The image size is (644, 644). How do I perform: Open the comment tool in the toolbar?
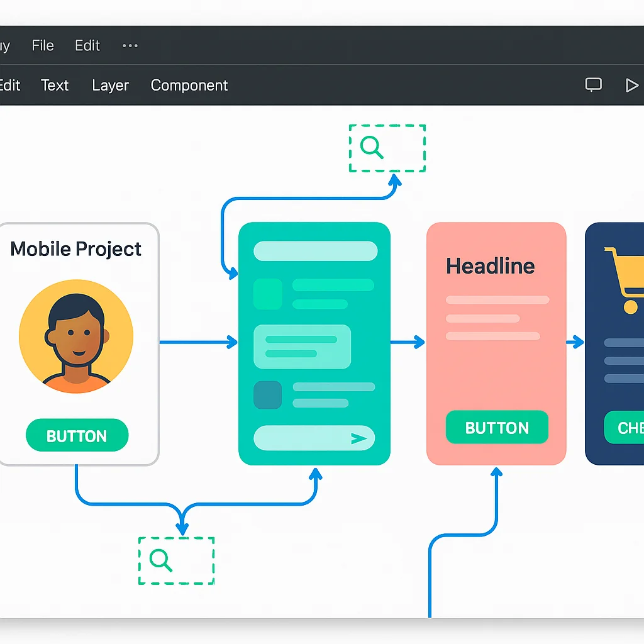[x=592, y=85]
